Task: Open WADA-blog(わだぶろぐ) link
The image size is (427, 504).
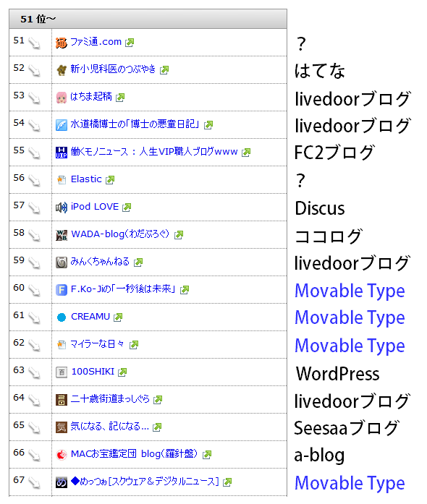Action: [x=120, y=234]
